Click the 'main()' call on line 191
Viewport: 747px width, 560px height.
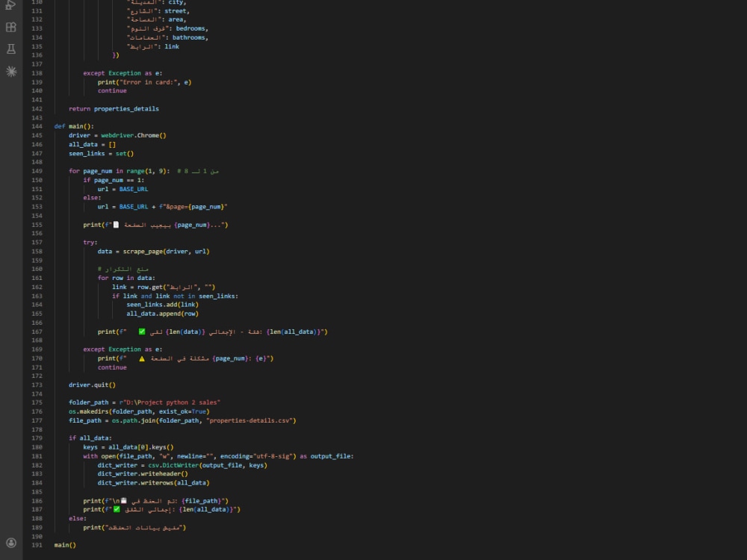point(65,545)
